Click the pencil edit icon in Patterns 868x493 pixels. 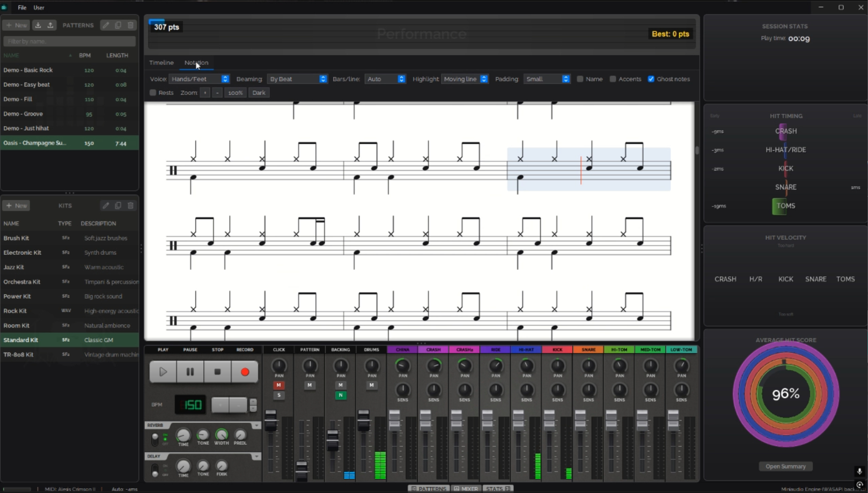tap(106, 25)
